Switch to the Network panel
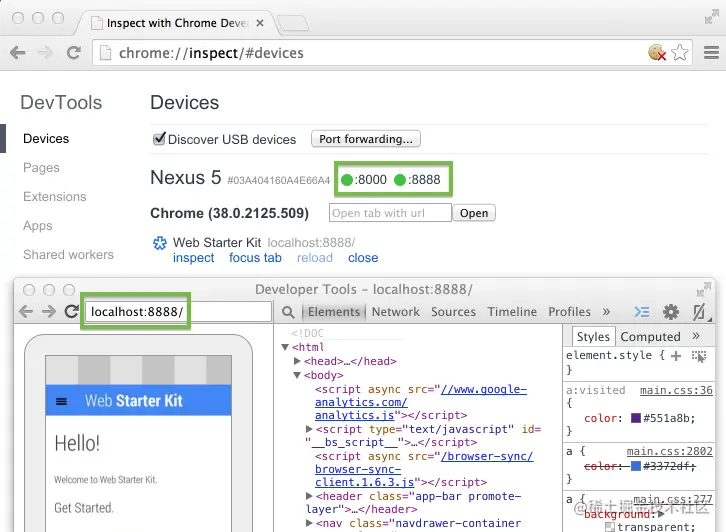 (x=395, y=312)
